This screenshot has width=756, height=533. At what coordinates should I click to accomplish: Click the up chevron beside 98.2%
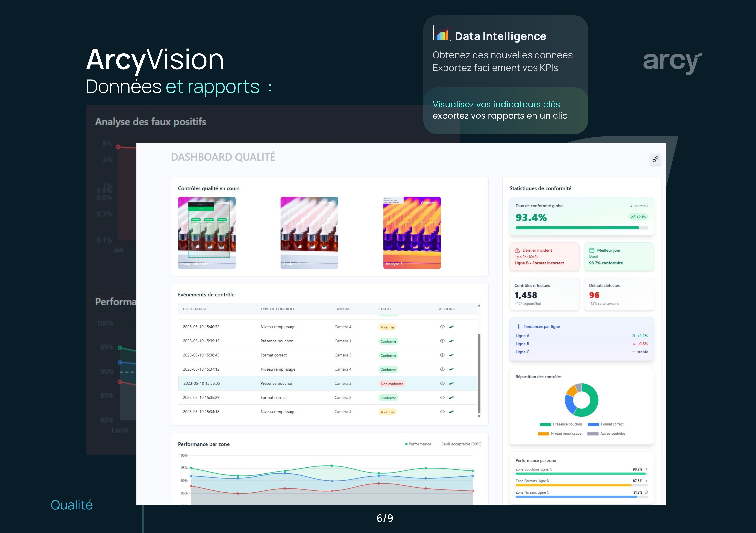click(646, 469)
